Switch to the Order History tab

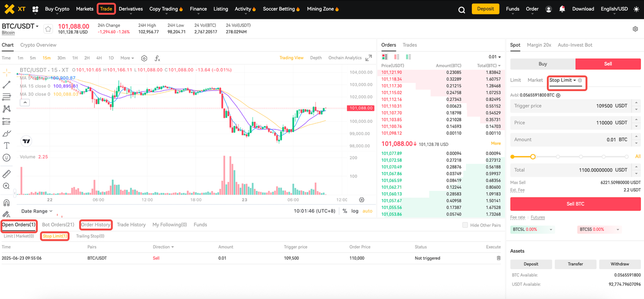[95, 225]
